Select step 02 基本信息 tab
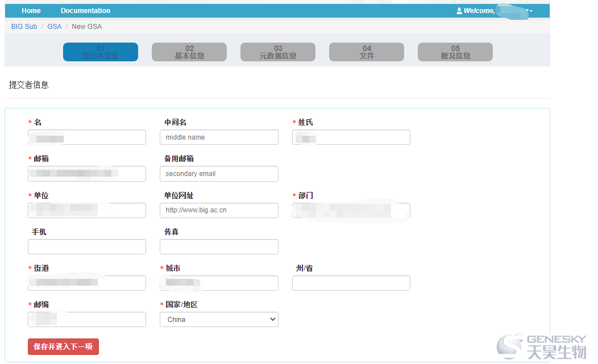The height and width of the screenshot is (364, 598). 189,52
